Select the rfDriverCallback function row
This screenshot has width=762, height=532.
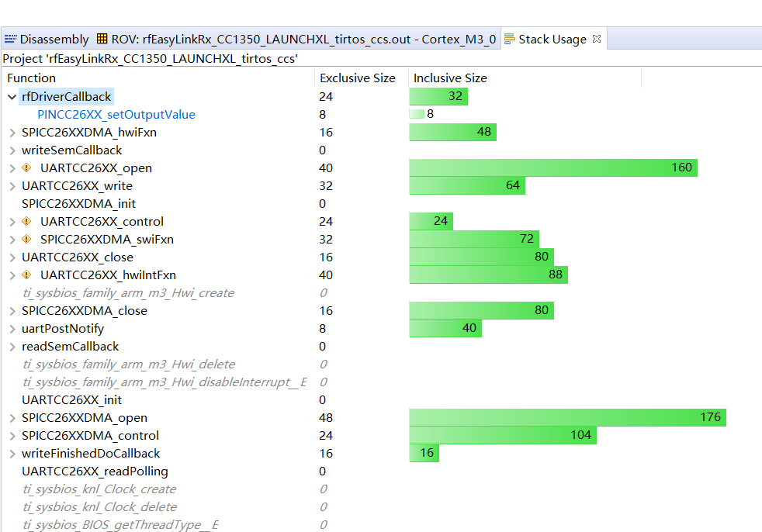[67, 97]
